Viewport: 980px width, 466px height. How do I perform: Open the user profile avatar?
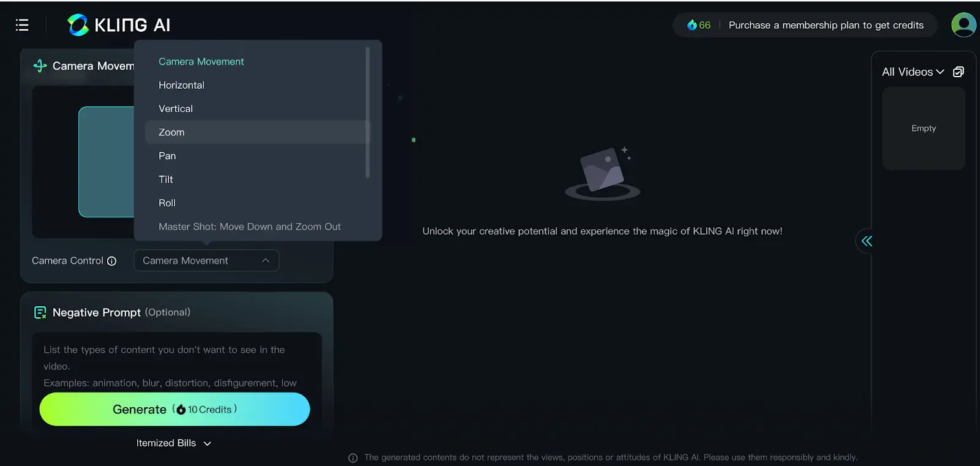click(963, 25)
